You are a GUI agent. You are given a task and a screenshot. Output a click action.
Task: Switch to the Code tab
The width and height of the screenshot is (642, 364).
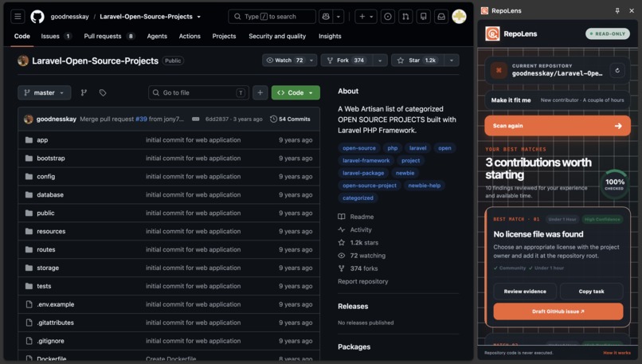pyautogui.click(x=22, y=36)
